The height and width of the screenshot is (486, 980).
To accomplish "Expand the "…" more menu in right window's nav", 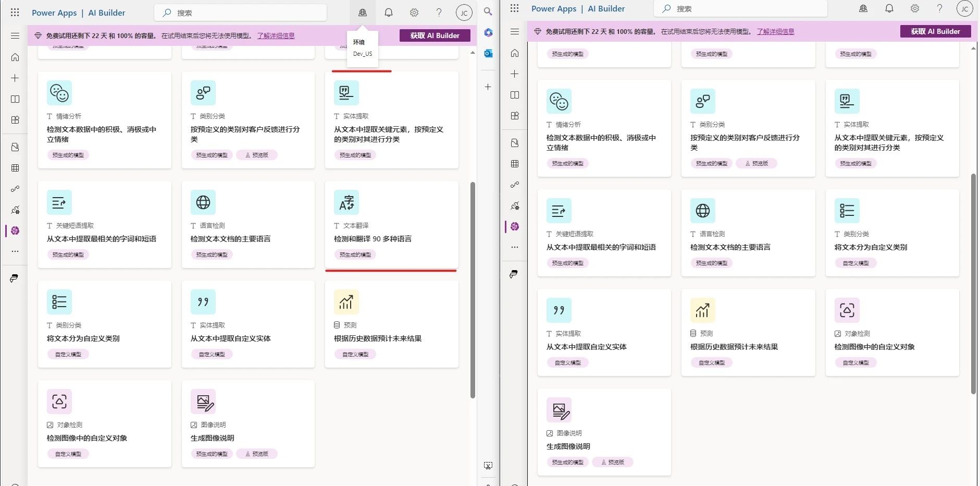I will (x=515, y=247).
